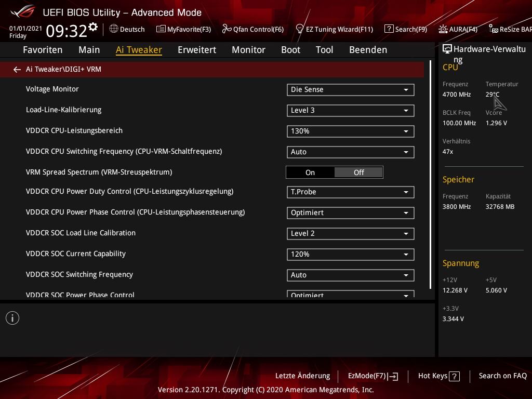
Task: Switch to the Main tab
Action: [x=89, y=50]
